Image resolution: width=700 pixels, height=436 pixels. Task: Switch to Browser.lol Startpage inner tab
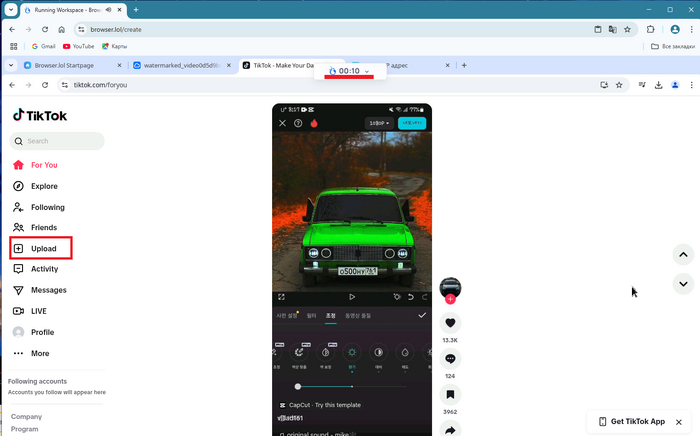[64, 65]
